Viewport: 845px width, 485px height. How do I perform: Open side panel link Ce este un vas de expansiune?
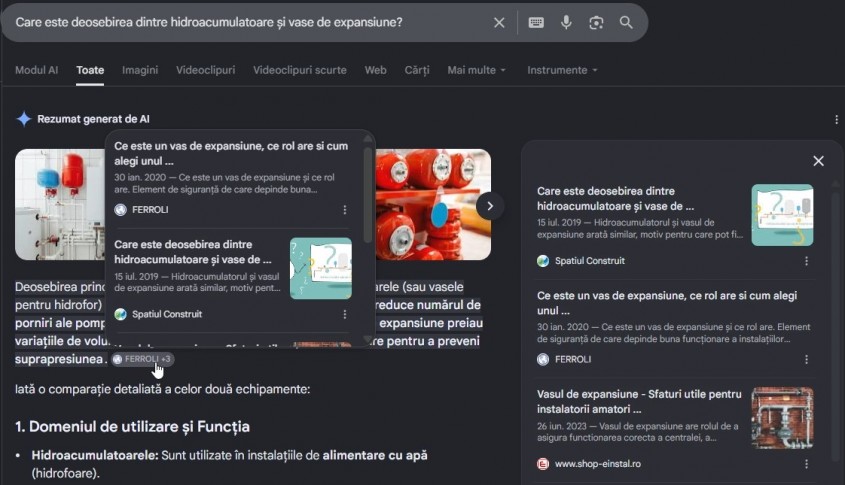667,303
